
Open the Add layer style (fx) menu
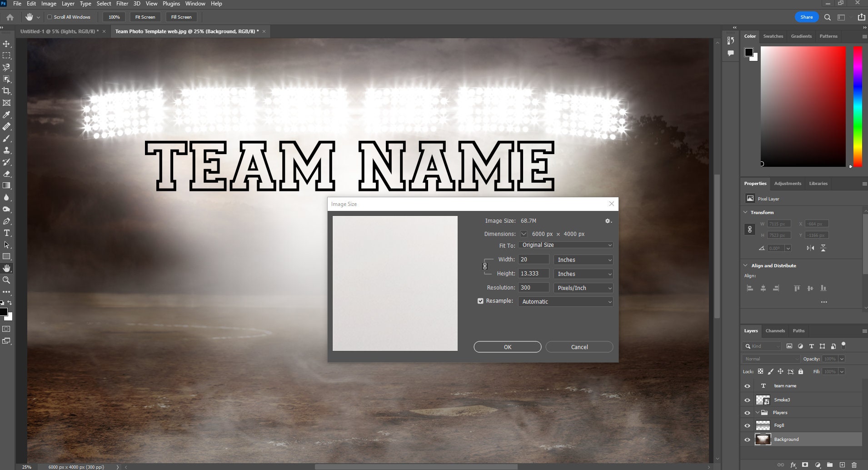[793, 465]
